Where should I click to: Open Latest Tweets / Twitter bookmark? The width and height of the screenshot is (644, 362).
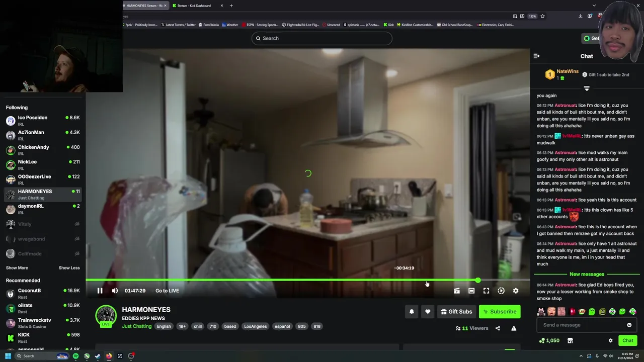coord(178,25)
